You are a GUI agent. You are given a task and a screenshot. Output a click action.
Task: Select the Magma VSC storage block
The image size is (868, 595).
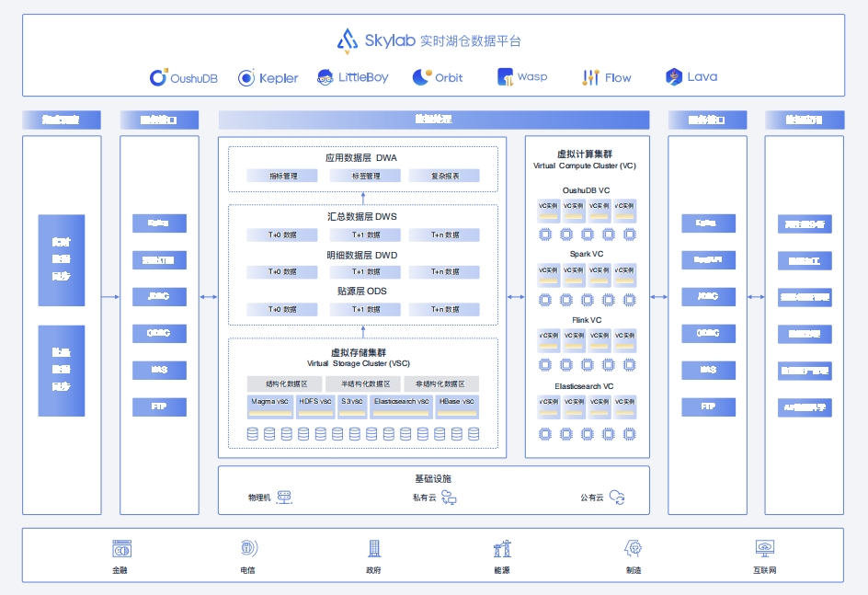270,406
